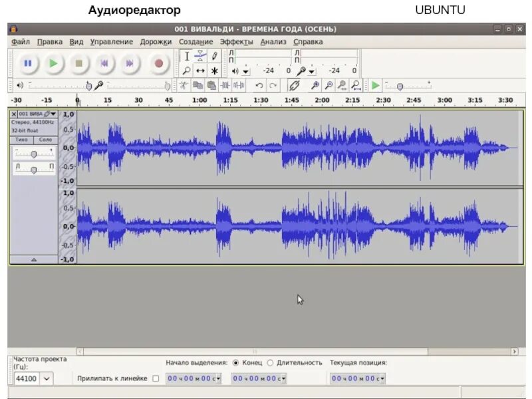Toggle the Прилипать к линейке checkbox
532x399 pixels.
pos(157,378)
